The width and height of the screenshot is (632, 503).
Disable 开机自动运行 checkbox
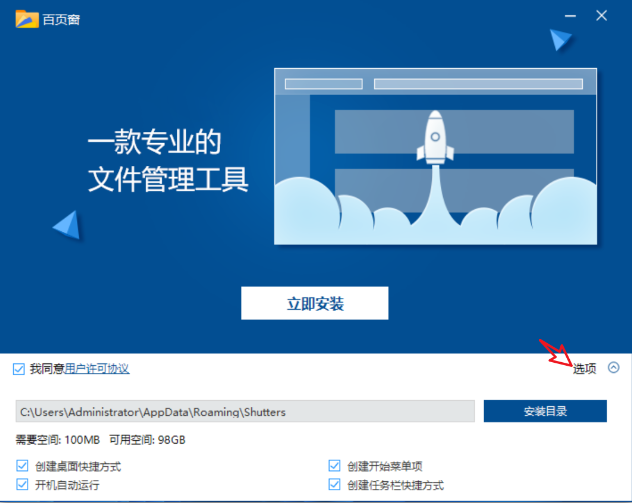[22, 484]
